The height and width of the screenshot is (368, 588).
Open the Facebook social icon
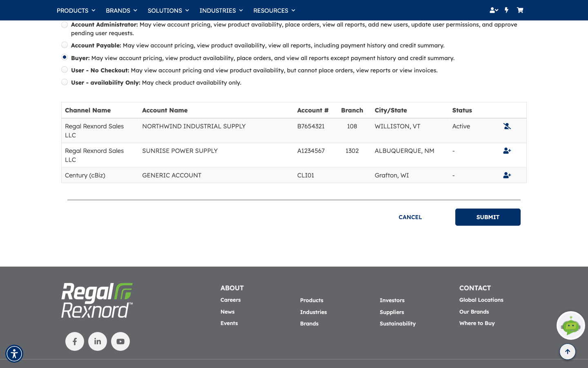tap(75, 341)
